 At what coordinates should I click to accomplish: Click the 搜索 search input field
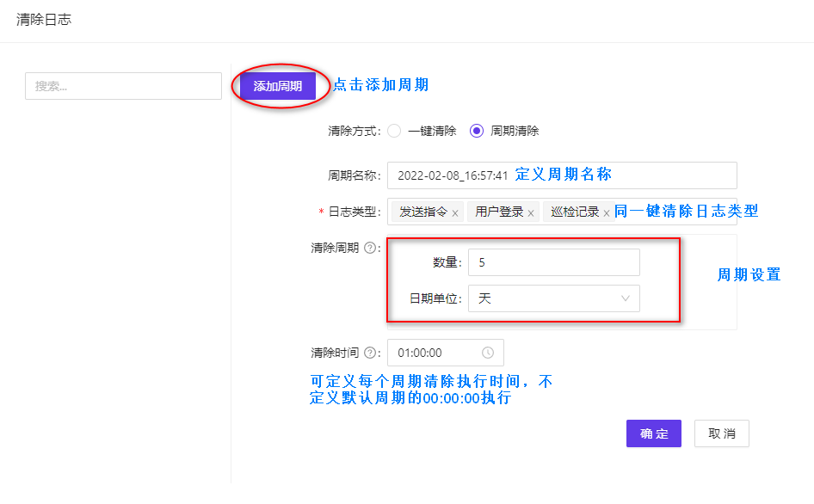tap(122, 86)
